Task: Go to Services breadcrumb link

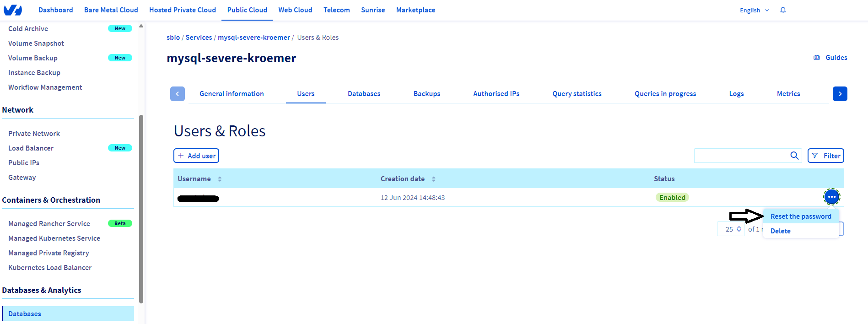Action: tap(199, 38)
